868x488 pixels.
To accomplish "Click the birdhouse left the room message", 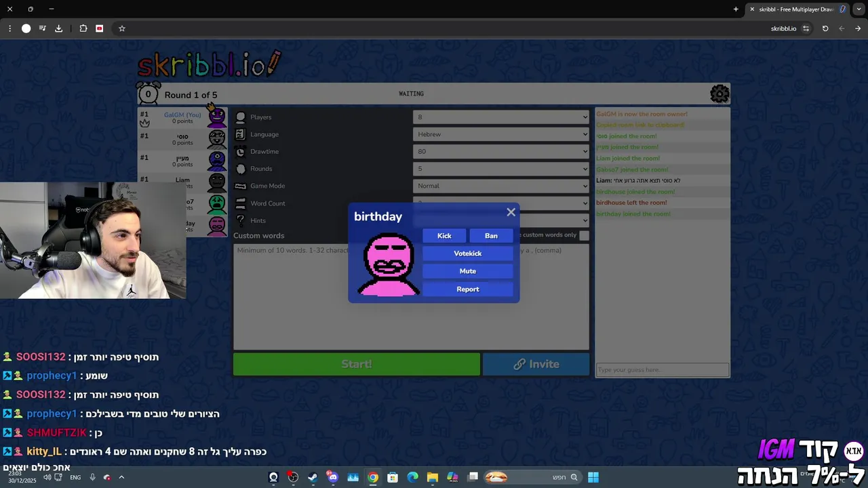I will [631, 203].
